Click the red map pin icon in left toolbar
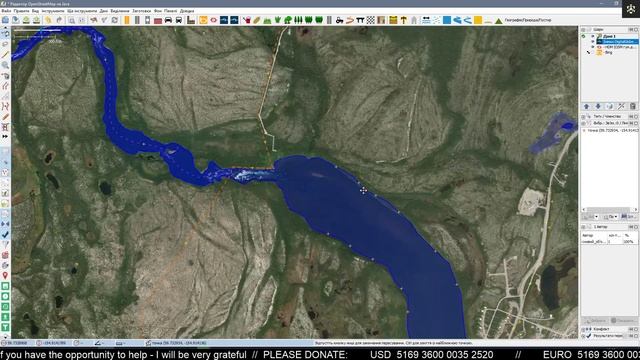This screenshot has height=360, width=640. pyautogui.click(x=5, y=276)
